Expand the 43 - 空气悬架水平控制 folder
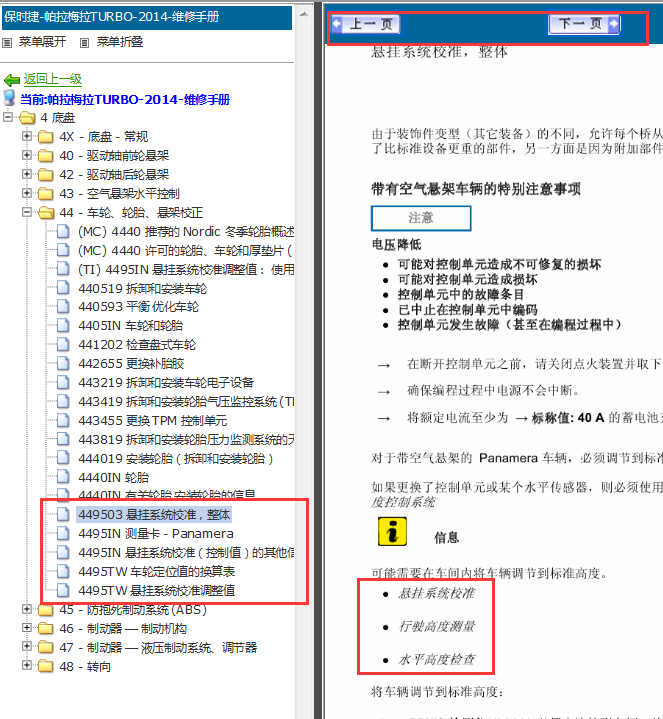This screenshot has width=663, height=719. tap(27, 193)
